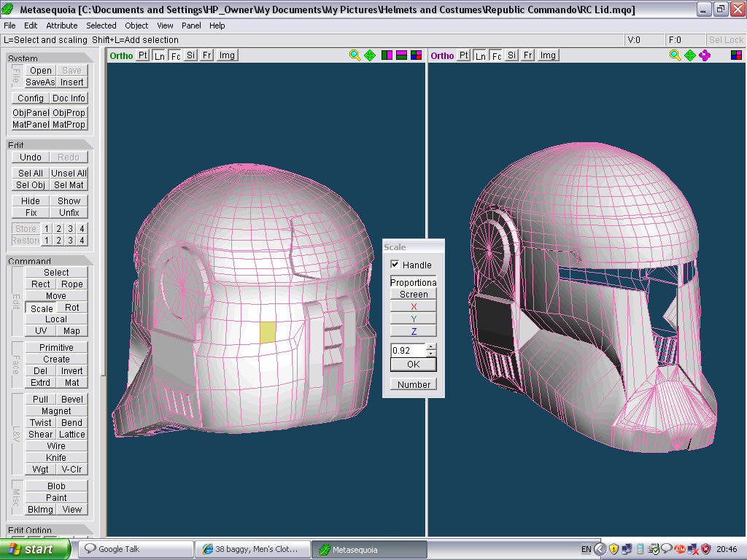Select the Magnet command
This screenshot has width=747, height=560.
pyautogui.click(x=56, y=411)
